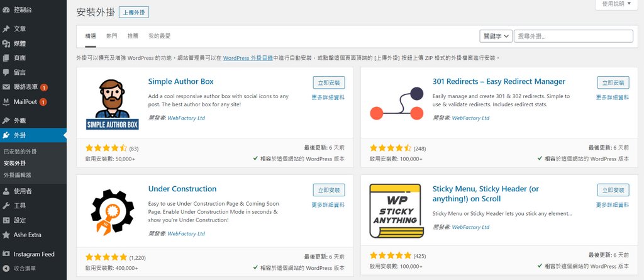Click the WP Sticky Anything plugin icon
Image resolution: width=644 pixels, height=280 pixels.
396,211
